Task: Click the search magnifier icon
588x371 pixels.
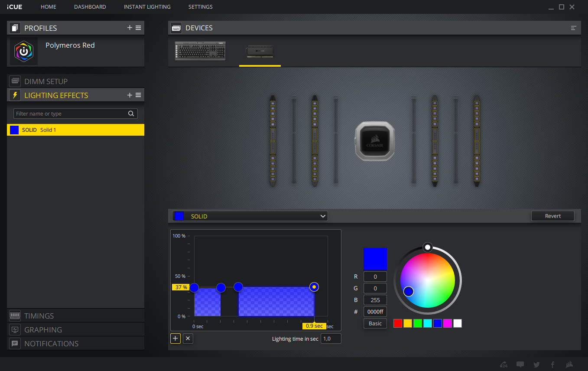Action: coord(131,114)
